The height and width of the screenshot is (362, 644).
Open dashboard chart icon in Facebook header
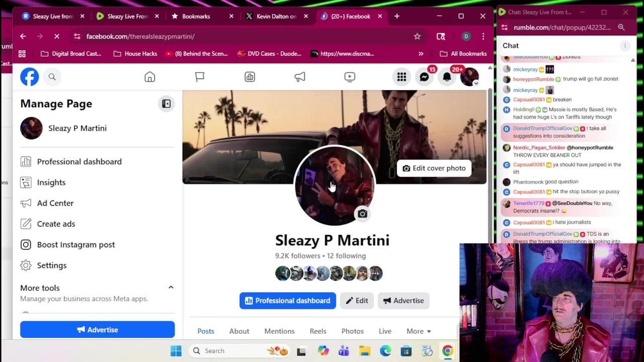point(250,77)
